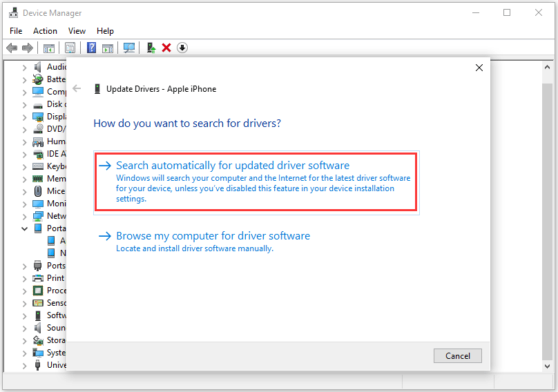Click the DVD drive category icon

point(38,129)
